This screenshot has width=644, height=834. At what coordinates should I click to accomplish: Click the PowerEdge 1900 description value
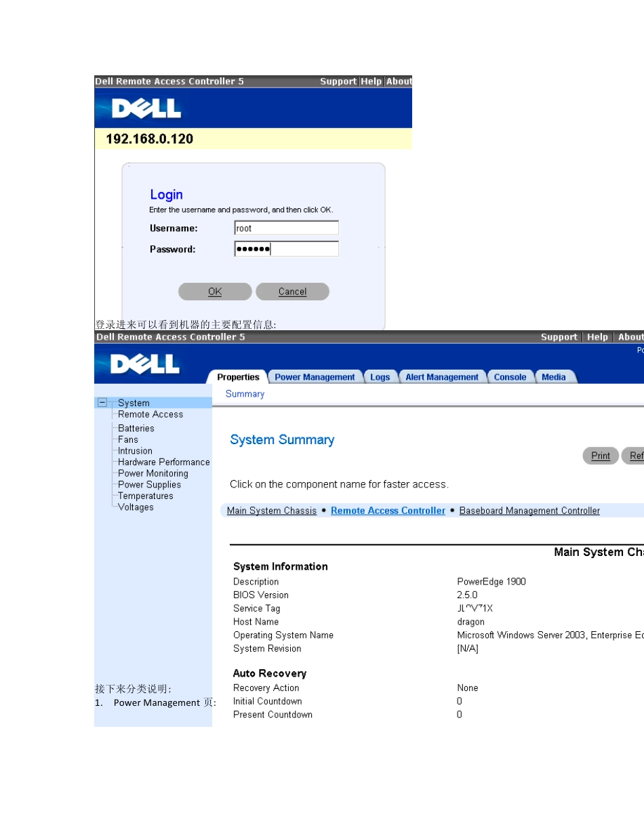[x=491, y=582]
